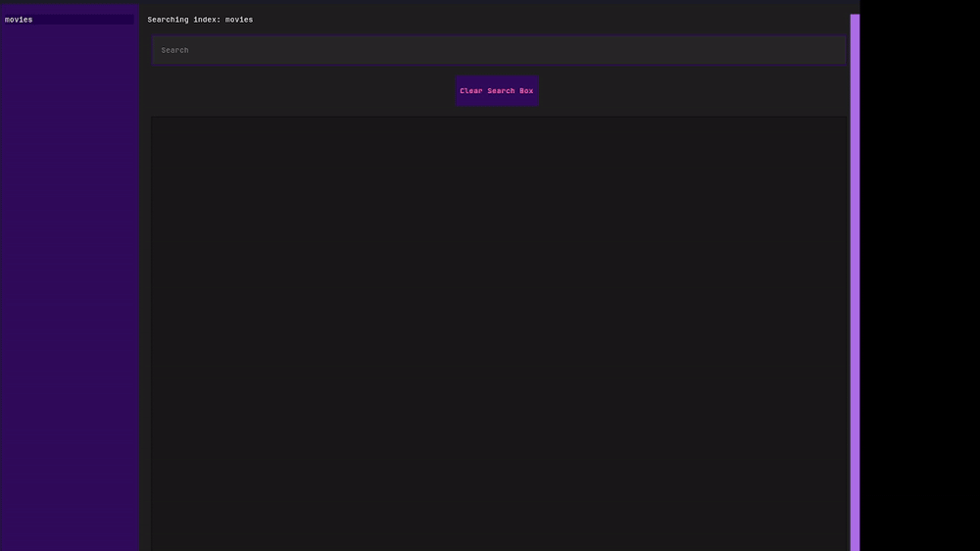Click inside the empty search results panel
Screen dimensions: 980x551
(x=499, y=333)
